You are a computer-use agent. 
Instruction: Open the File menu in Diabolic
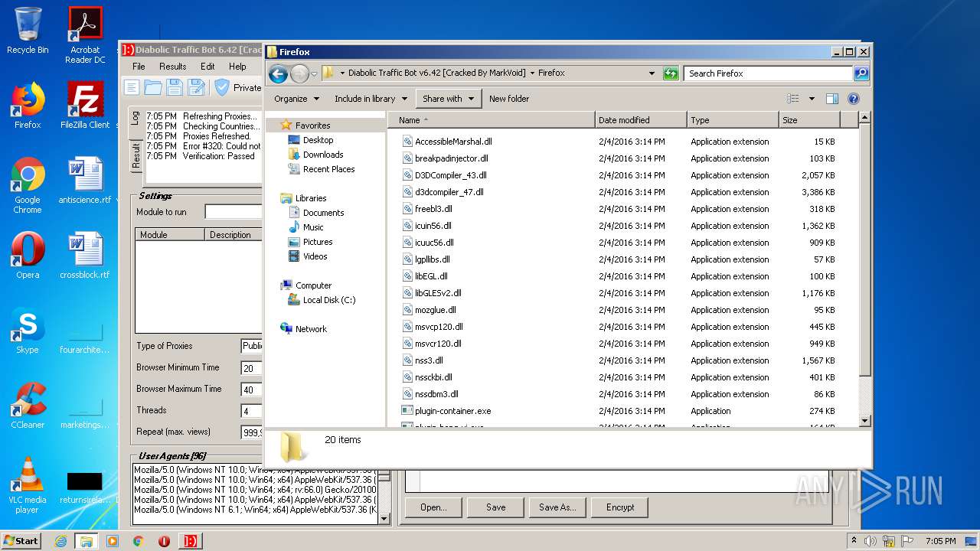point(139,67)
